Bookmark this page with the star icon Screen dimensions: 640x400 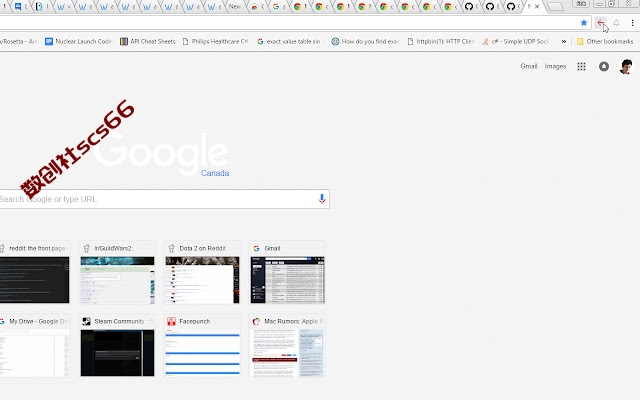584,23
